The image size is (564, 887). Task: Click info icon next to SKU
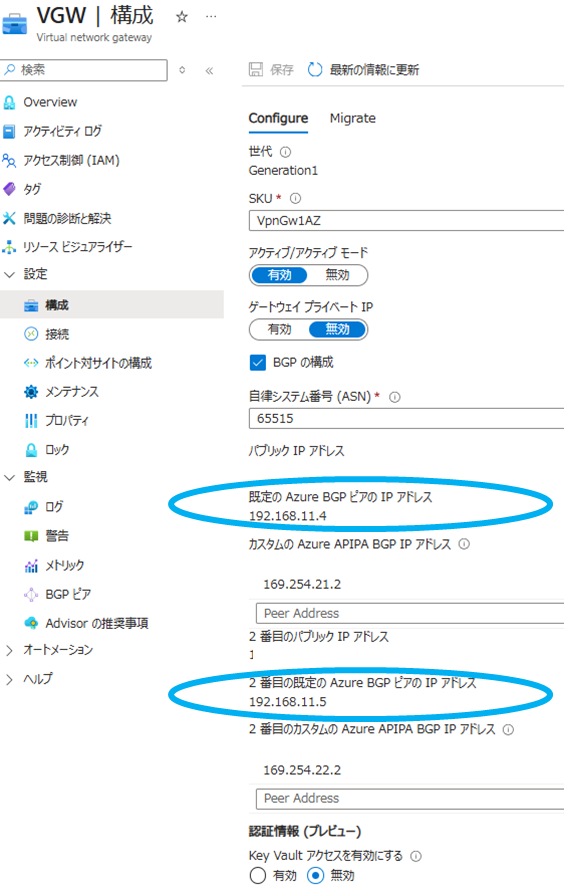tap(295, 199)
